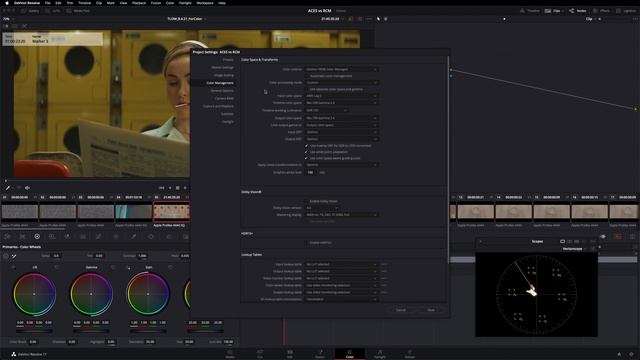Image resolution: width=640 pixels, height=360 pixels.
Task: Click Cancel in Project Settings dialog
Action: click(x=401, y=310)
